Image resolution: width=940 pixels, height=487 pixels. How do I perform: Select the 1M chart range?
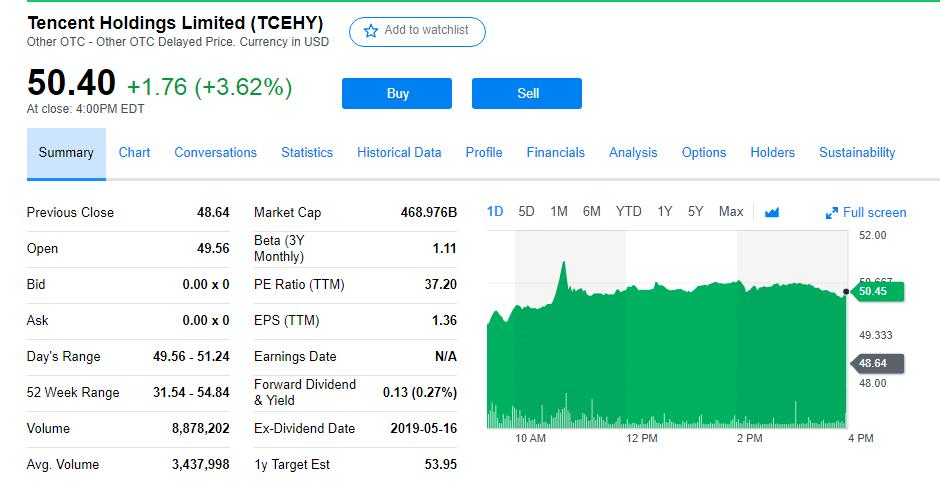[559, 212]
